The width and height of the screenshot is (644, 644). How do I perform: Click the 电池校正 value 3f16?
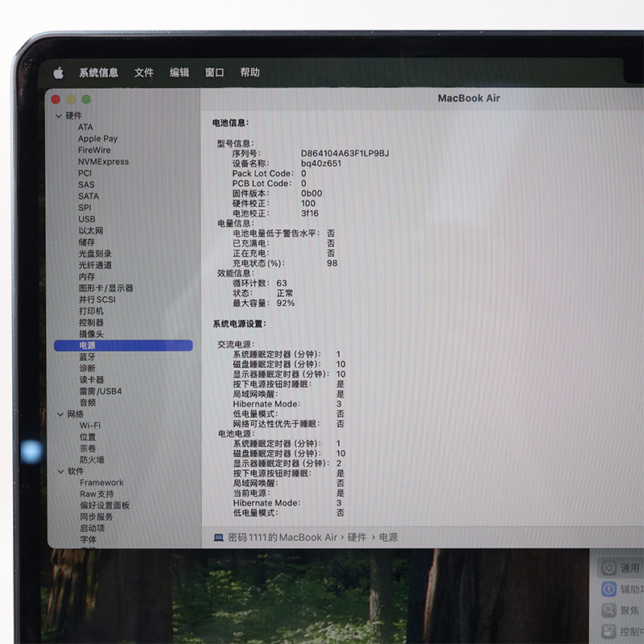[x=309, y=213]
